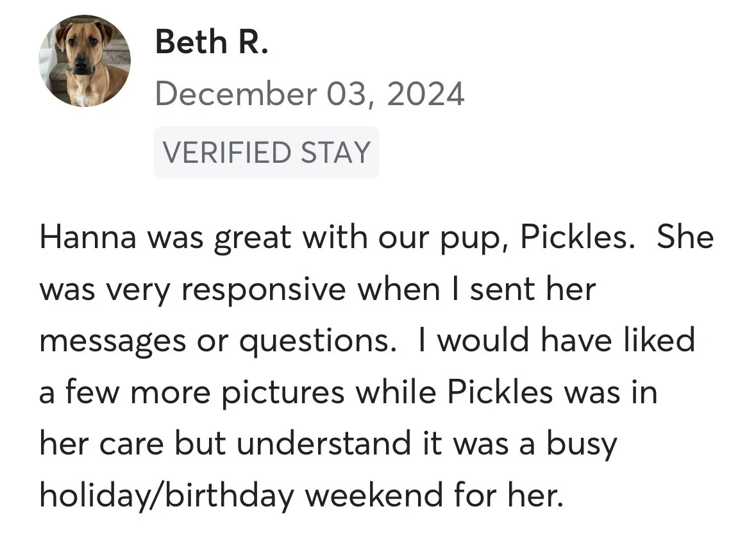This screenshot has height=534, width=756.
Task: Click the word "weekend" in the last line
Action: 374,495
